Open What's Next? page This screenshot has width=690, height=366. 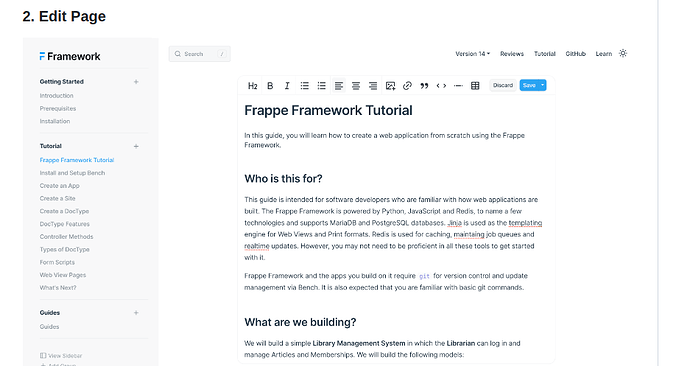click(58, 288)
